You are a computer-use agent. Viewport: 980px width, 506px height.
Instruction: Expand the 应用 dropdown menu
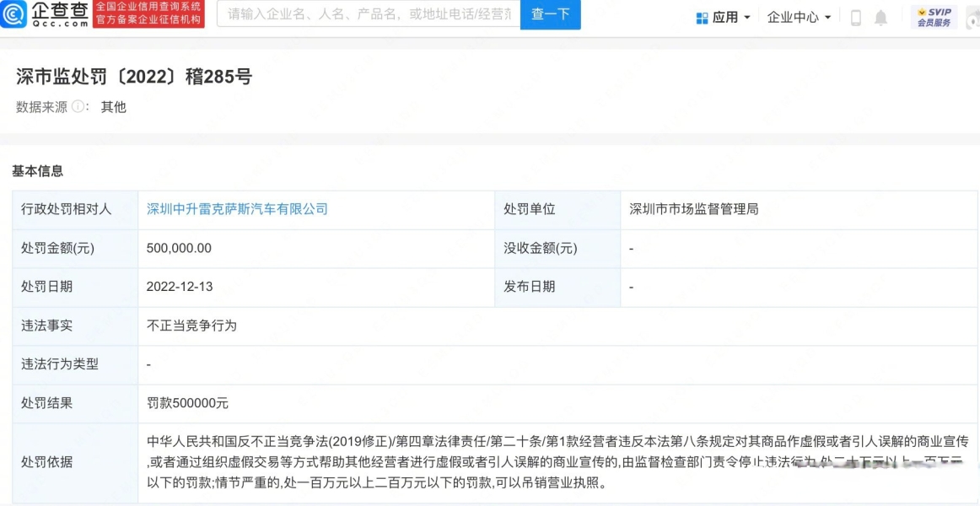pos(724,18)
